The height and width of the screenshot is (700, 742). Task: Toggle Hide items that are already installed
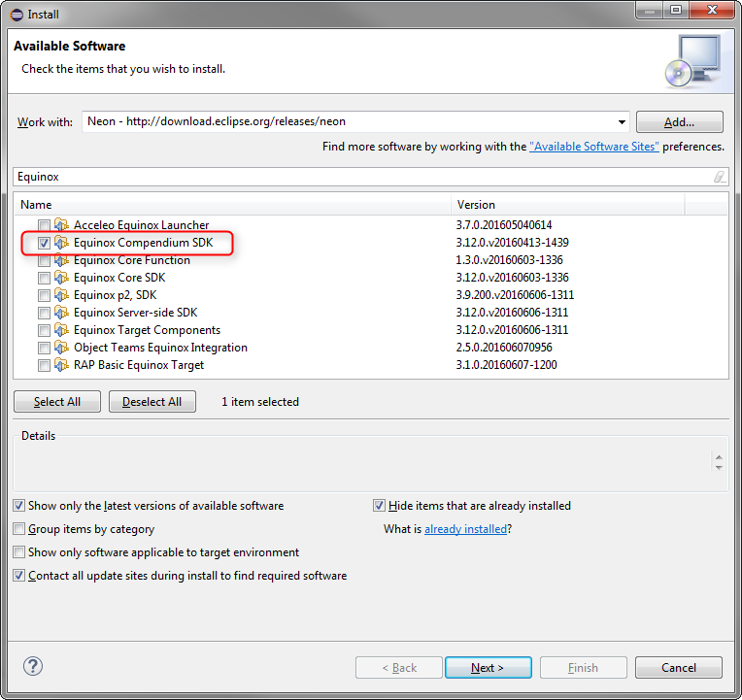(379, 506)
